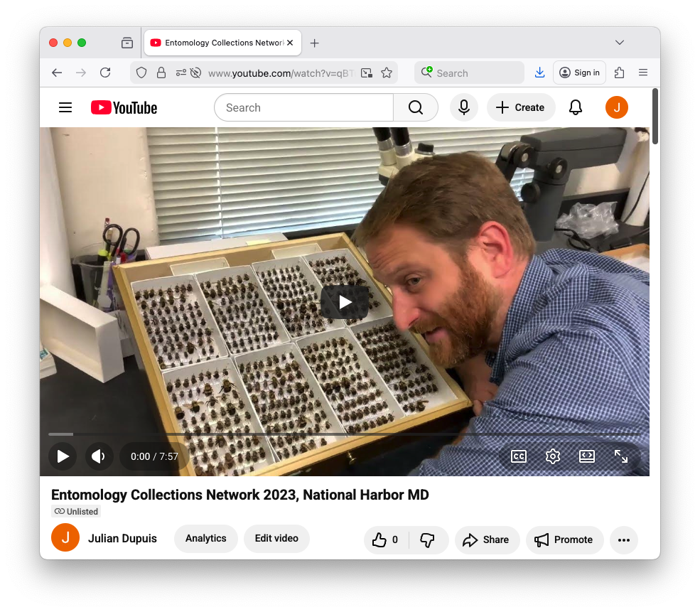Open Firefox application menu
The height and width of the screenshot is (612, 700).
[x=643, y=73]
